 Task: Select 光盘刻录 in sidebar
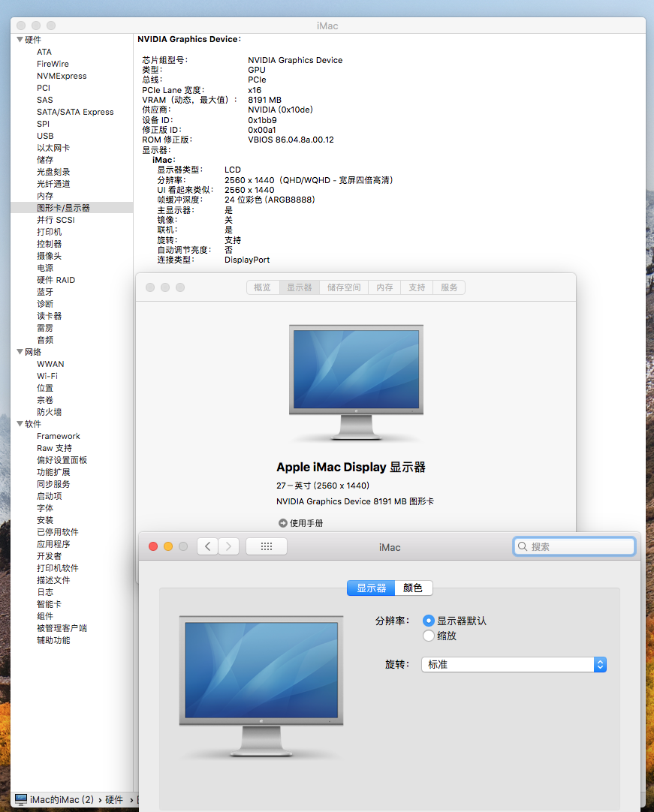[x=53, y=172]
